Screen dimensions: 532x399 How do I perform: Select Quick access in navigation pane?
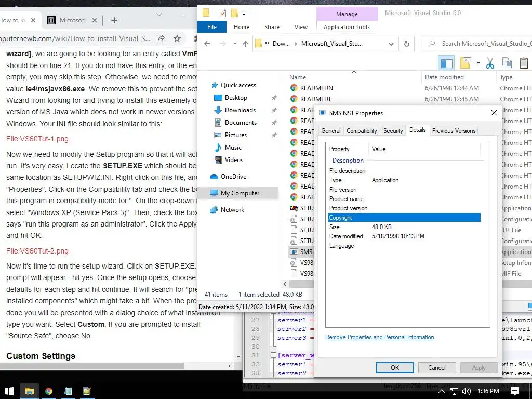click(238, 85)
